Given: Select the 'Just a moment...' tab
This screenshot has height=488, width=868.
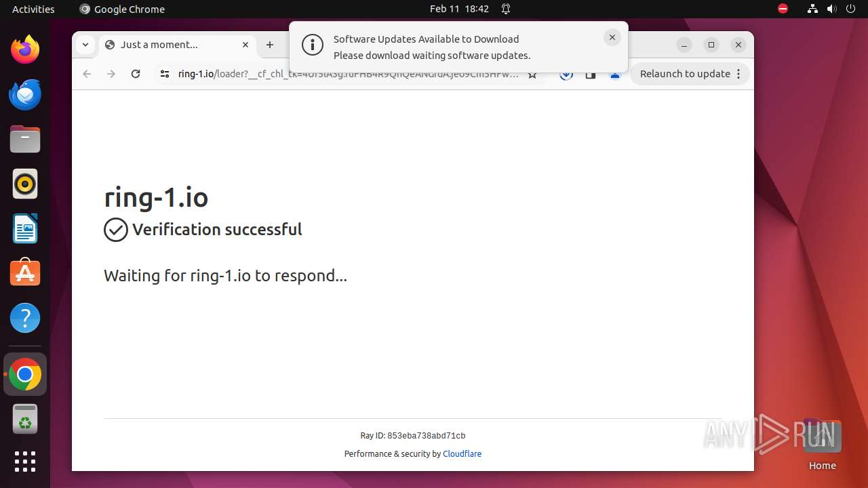Looking at the screenshot, I should point(178,45).
